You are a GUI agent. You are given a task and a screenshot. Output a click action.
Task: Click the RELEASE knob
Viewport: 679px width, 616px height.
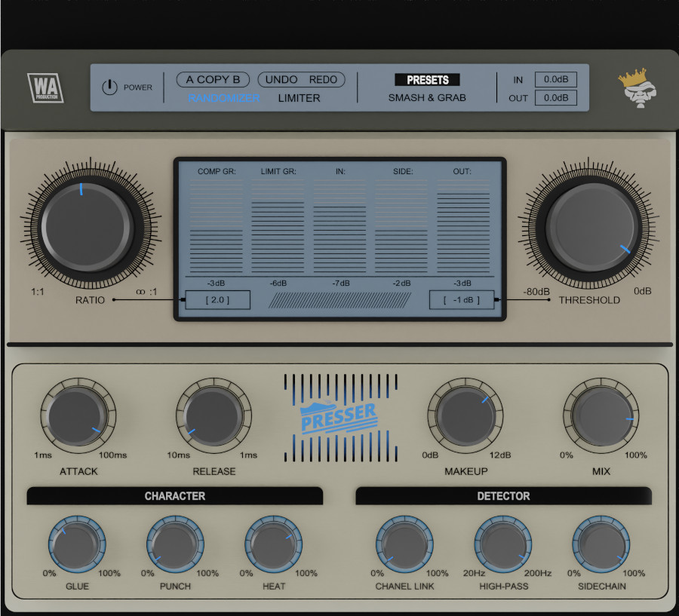(x=214, y=416)
